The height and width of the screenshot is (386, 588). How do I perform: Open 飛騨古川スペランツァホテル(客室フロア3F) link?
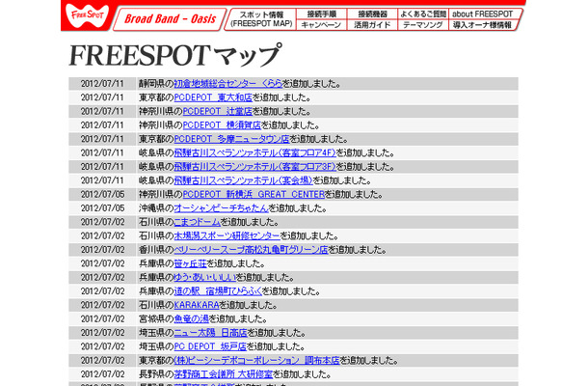tap(254, 167)
